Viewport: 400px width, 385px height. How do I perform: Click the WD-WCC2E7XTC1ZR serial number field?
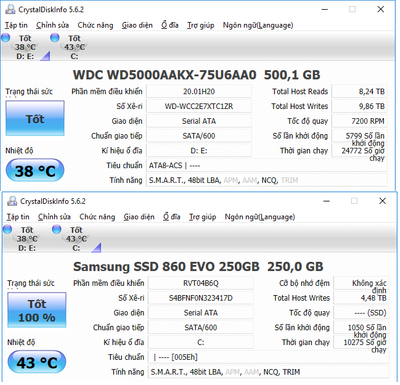[199, 106]
